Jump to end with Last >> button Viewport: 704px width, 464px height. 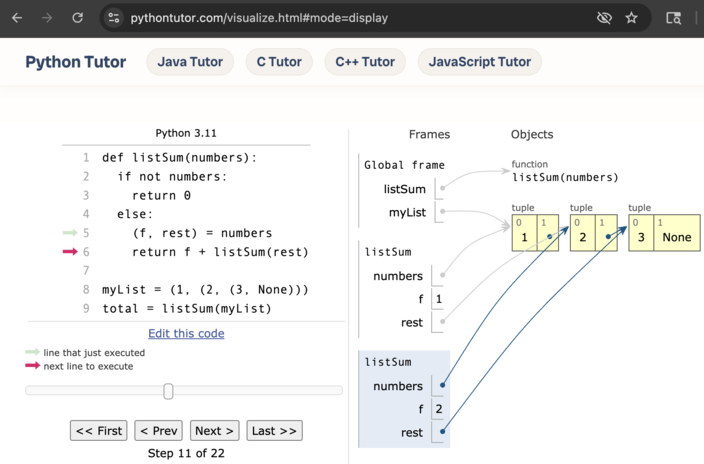click(274, 431)
